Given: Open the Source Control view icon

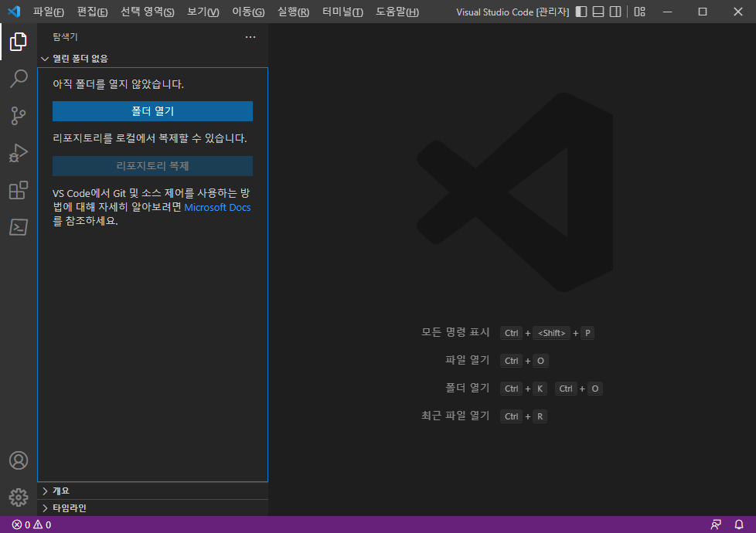Looking at the screenshot, I should click(x=19, y=116).
